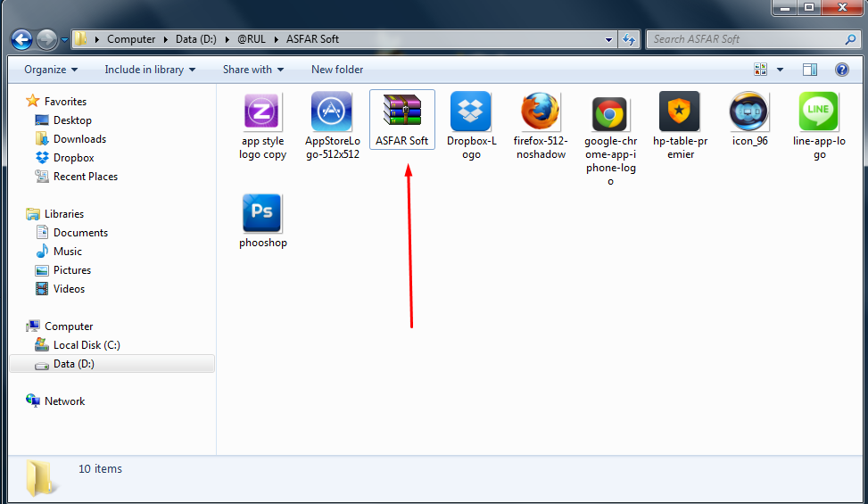This screenshot has width=868, height=504.
Task: Toggle the preview pane button
Action: click(810, 70)
